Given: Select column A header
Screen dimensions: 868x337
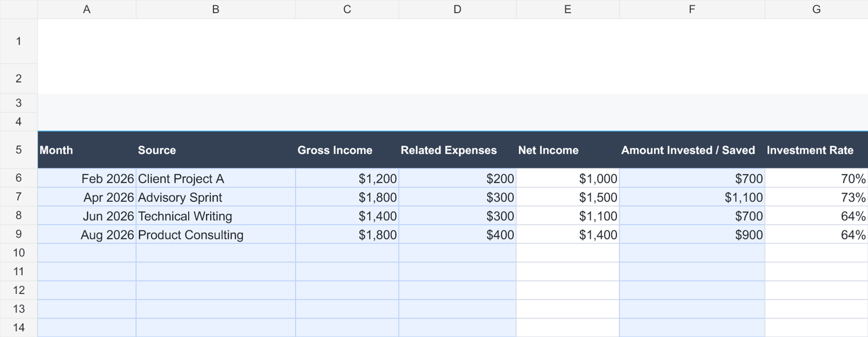Looking at the screenshot, I should pos(87,9).
